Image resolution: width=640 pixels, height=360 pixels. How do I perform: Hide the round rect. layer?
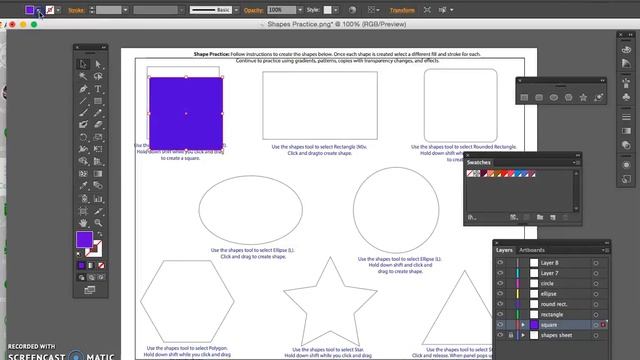pyautogui.click(x=500, y=304)
